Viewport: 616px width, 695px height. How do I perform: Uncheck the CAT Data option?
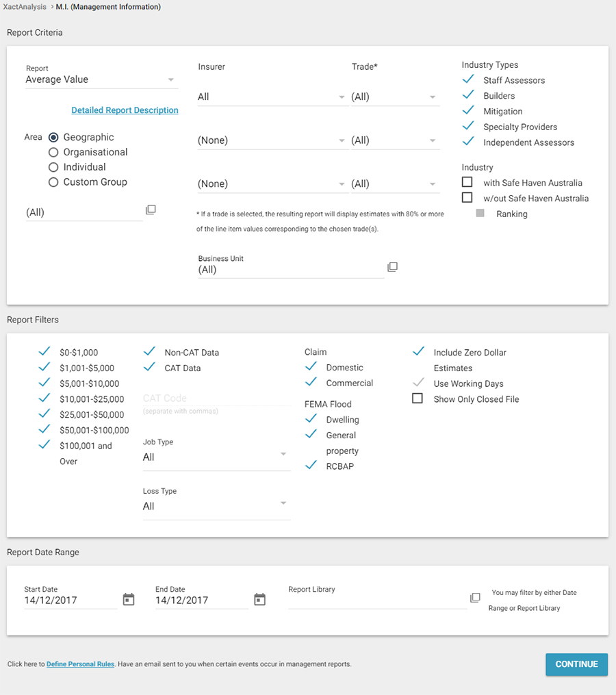149,368
